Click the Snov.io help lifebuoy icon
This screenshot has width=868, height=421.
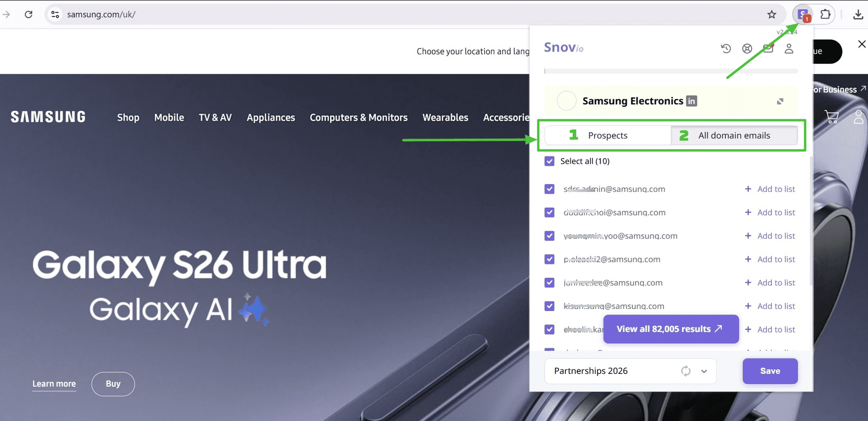click(x=747, y=49)
